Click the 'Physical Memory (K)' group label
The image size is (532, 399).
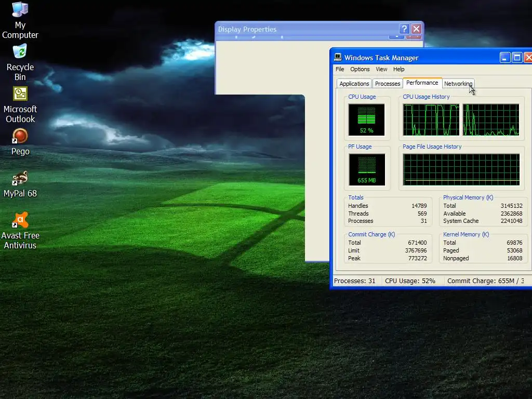[468, 197]
